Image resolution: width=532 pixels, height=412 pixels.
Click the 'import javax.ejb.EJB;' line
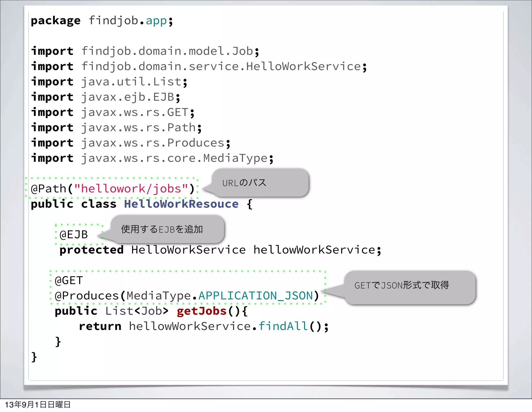tap(105, 97)
